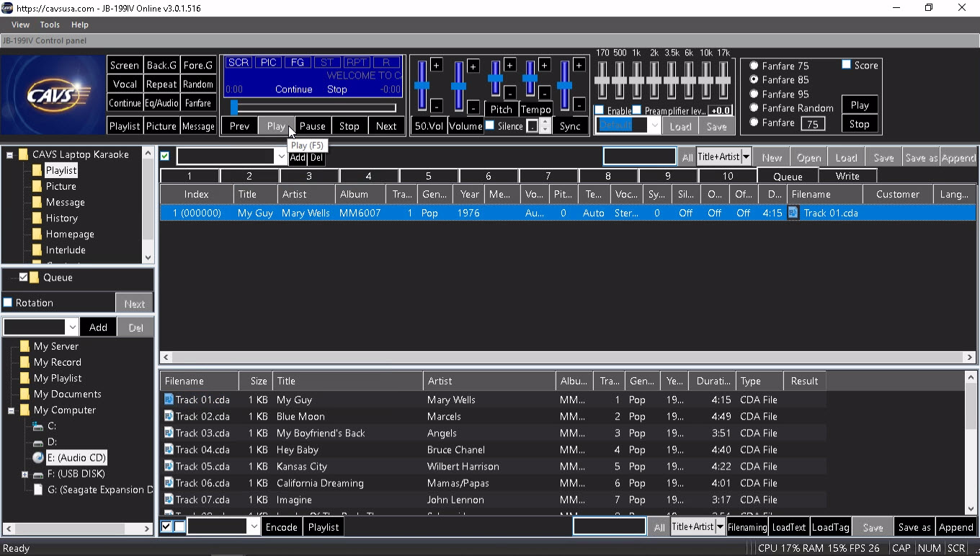Screen dimensions: 980x556
Task: Enable the Score checkbox
Action: coord(847,65)
